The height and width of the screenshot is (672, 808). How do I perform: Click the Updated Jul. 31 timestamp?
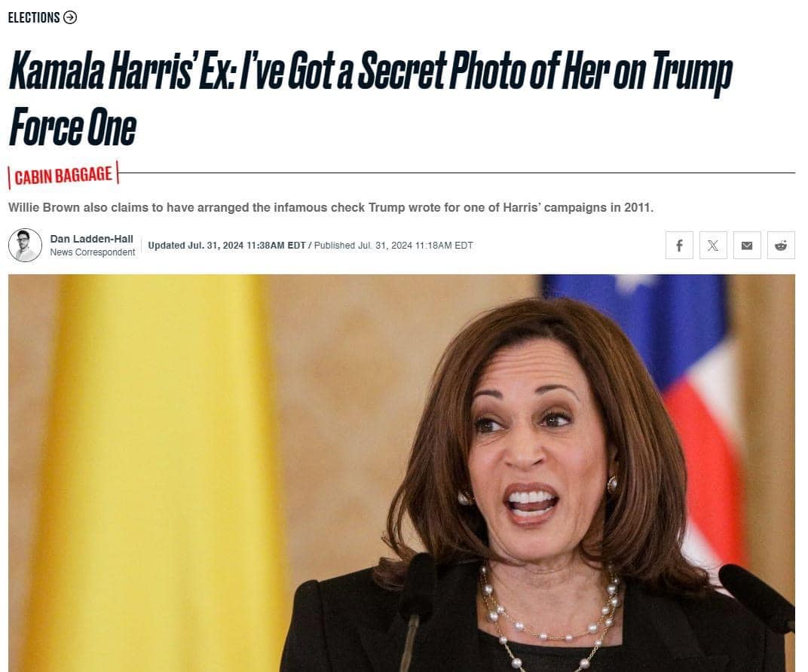pyautogui.click(x=227, y=246)
